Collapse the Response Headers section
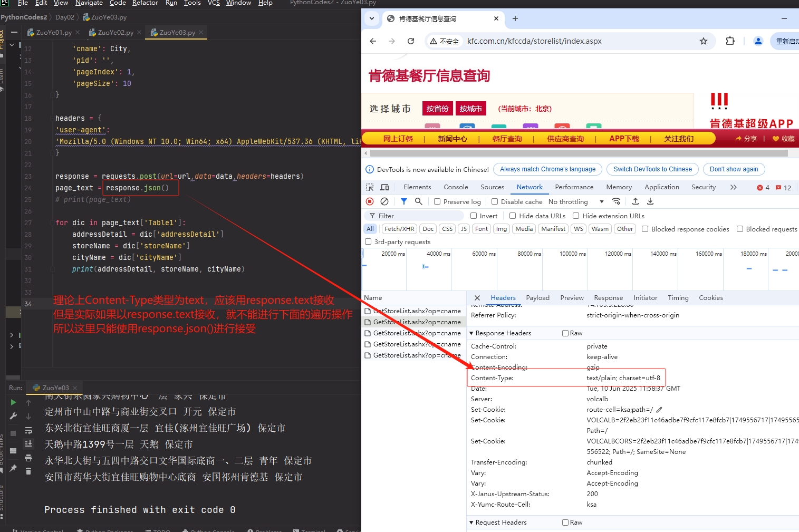The height and width of the screenshot is (532, 799). pos(471,333)
